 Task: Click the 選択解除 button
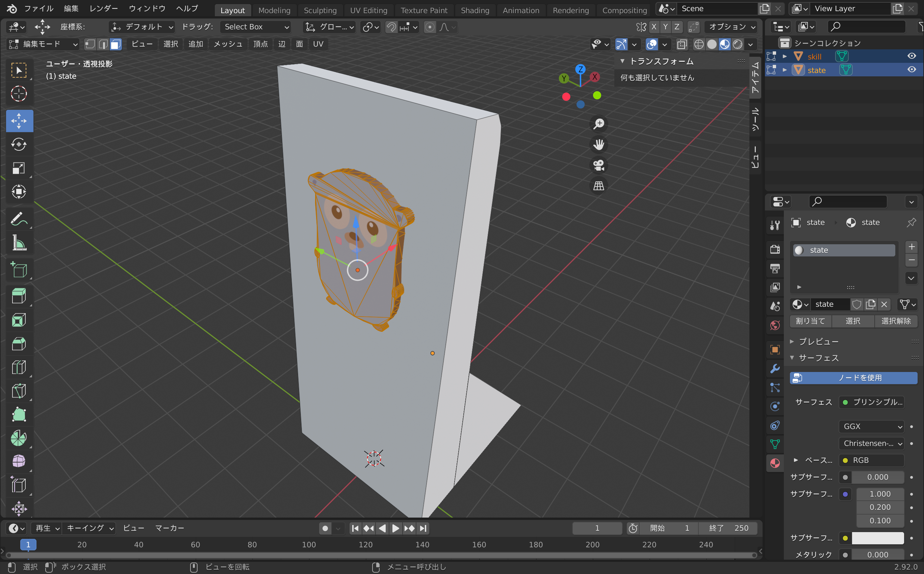point(896,321)
